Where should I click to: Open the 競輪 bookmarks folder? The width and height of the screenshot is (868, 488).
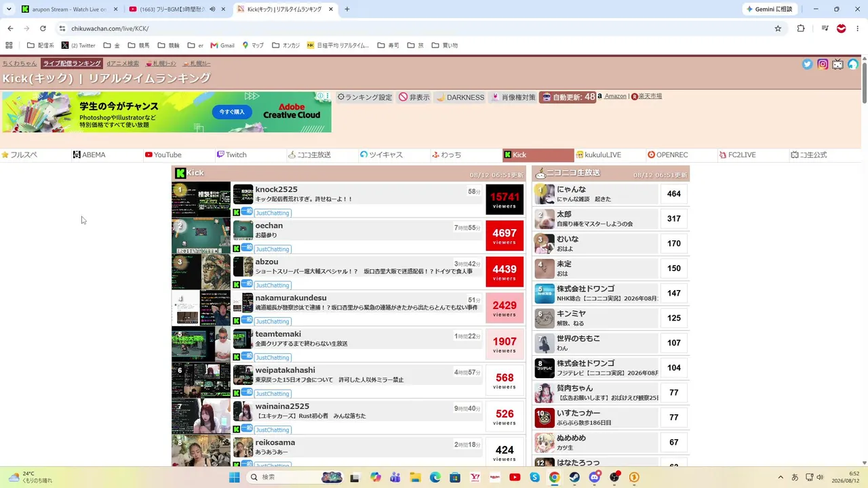[169, 45]
